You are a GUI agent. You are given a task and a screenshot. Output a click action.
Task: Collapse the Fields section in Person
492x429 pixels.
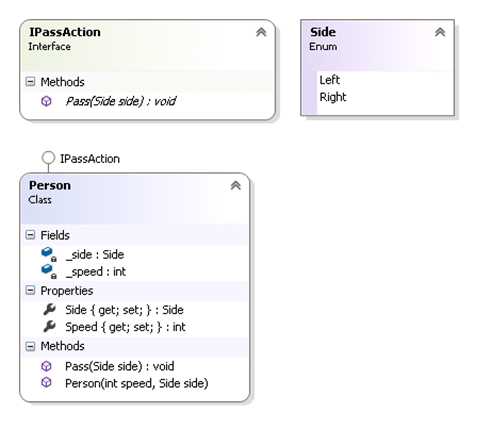(30, 235)
